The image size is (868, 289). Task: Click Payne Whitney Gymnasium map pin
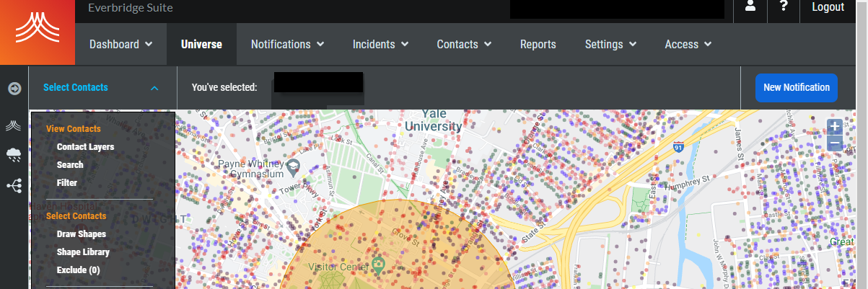(291, 169)
